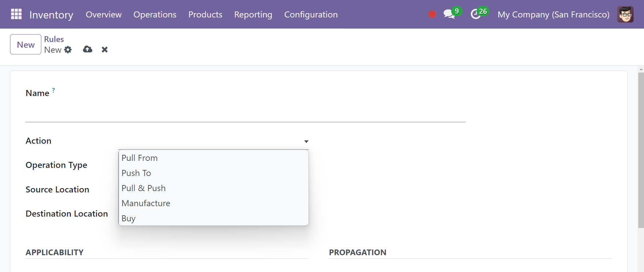This screenshot has height=272, width=644.
Task: Open the Reporting menu
Action: pyautogui.click(x=253, y=14)
